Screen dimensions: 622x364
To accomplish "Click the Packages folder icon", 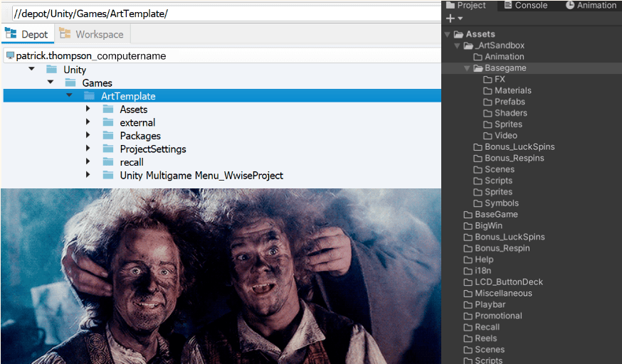I will [108, 136].
